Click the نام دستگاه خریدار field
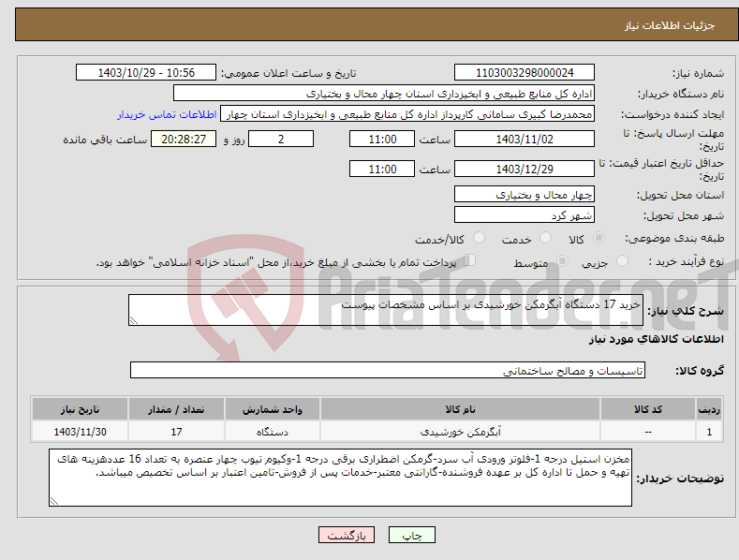This screenshot has width=739, height=560. tap(384, 94)
